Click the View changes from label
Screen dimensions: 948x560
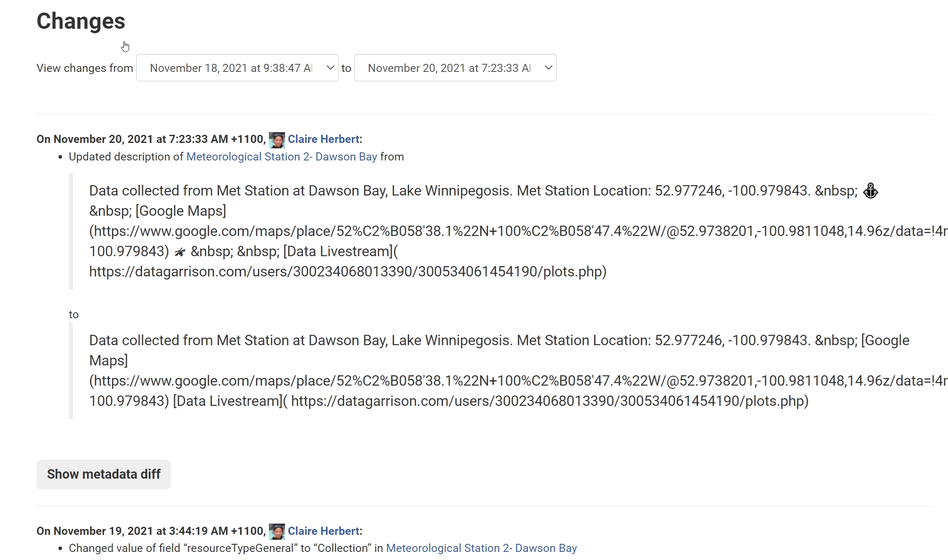coord(85,68)
